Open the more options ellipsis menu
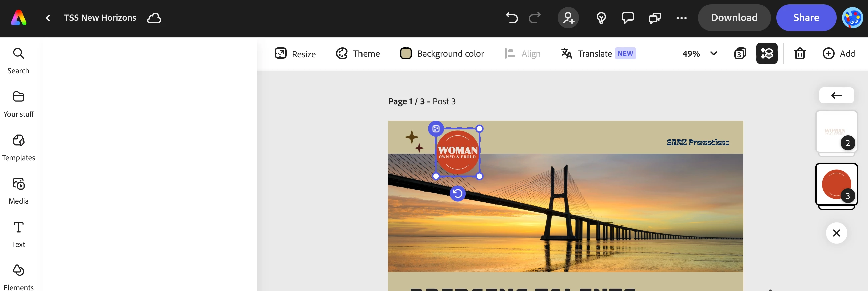868x291 pixels. [681, 18]
